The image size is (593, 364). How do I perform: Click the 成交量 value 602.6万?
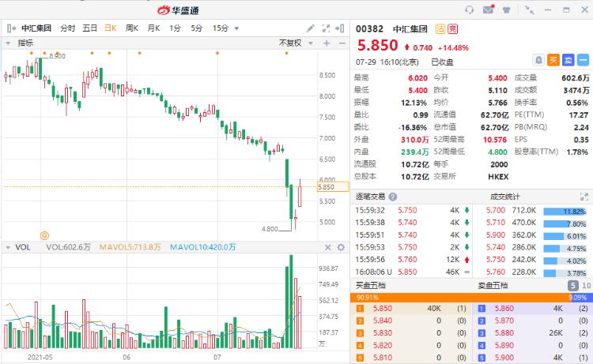point(576,78)
